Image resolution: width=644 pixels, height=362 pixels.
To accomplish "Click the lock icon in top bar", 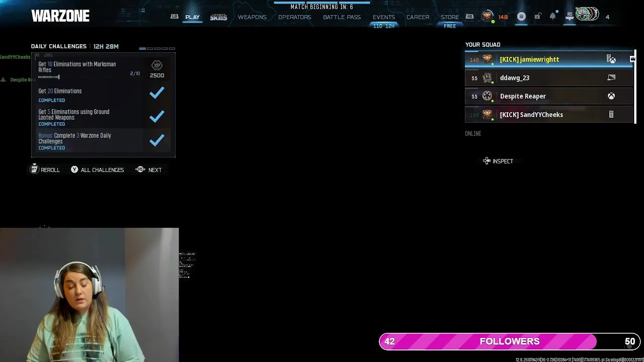I will pos(537,17).
